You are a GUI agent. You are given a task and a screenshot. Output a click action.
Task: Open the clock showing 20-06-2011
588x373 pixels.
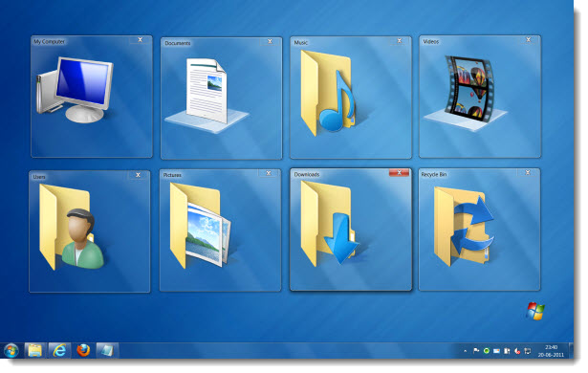tap(551, 351)
